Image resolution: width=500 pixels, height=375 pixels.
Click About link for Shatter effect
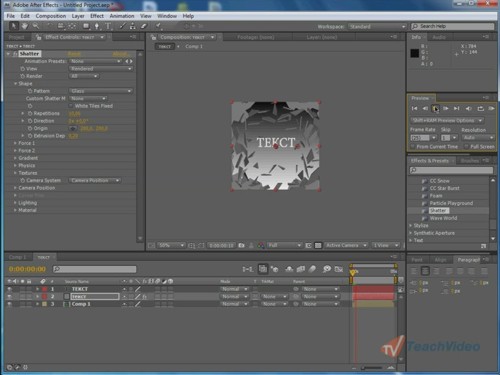click(x=120, y=54)
